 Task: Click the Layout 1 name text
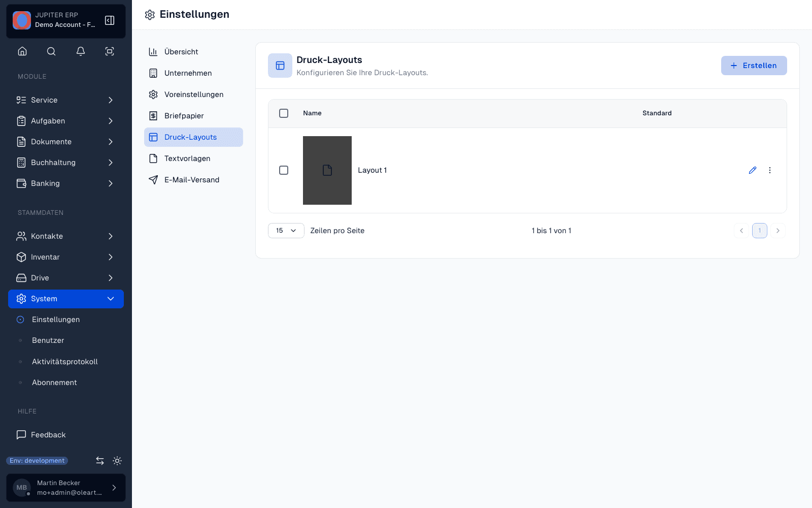tap(373, 170)
